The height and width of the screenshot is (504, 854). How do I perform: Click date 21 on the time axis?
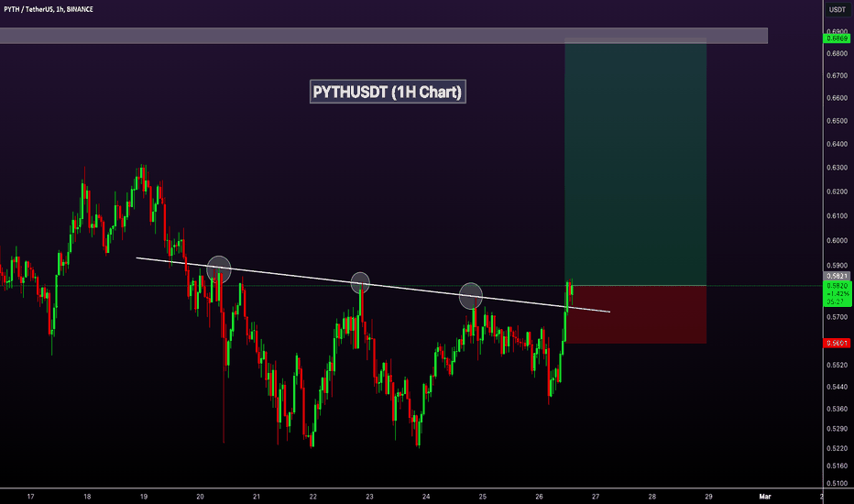257,497
